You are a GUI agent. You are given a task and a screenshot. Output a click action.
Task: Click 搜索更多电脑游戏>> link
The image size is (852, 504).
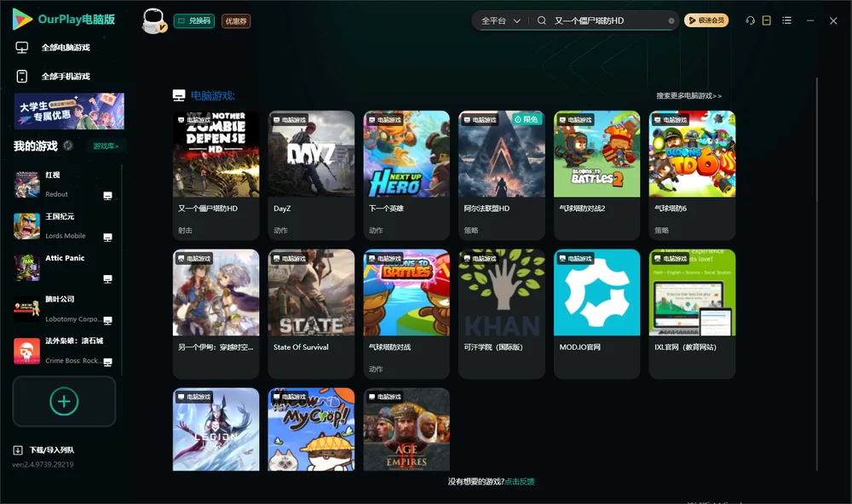coord(689,95)
